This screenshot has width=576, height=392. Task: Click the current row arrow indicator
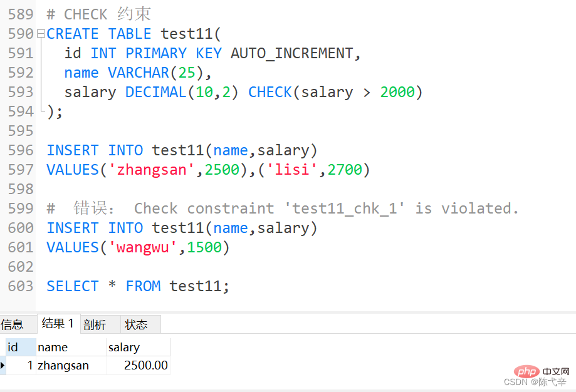pos(3,365)
